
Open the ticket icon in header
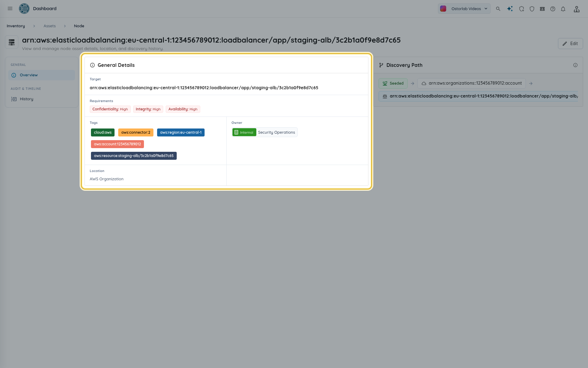(542, 9)
